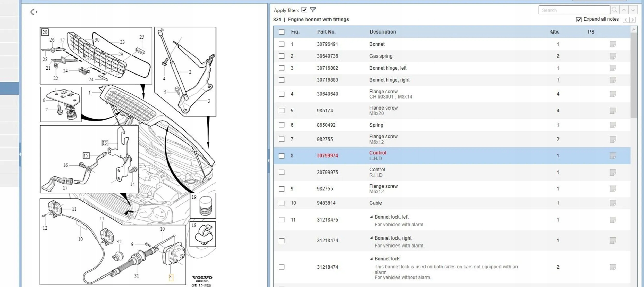644x287 pixels.
Task: Check the Spring 8650492 row checkbox
Action: click(x=282, y=125)
